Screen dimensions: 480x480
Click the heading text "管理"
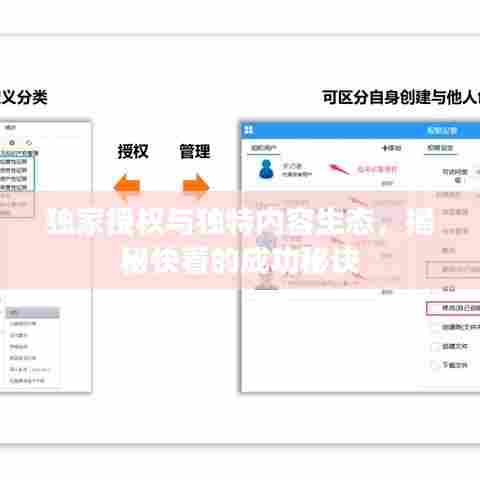tap(195, 152)
